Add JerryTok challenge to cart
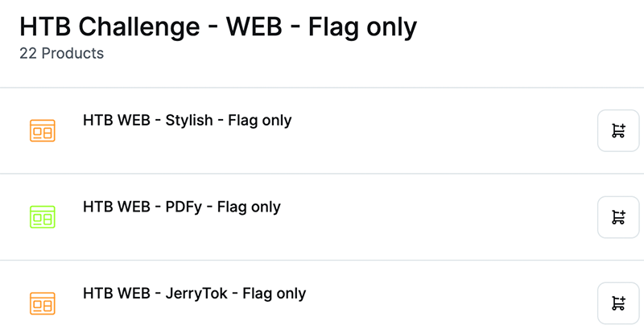The width and height of the screenshot is (644, 333). pyautogui.click(x=618, y=303)
